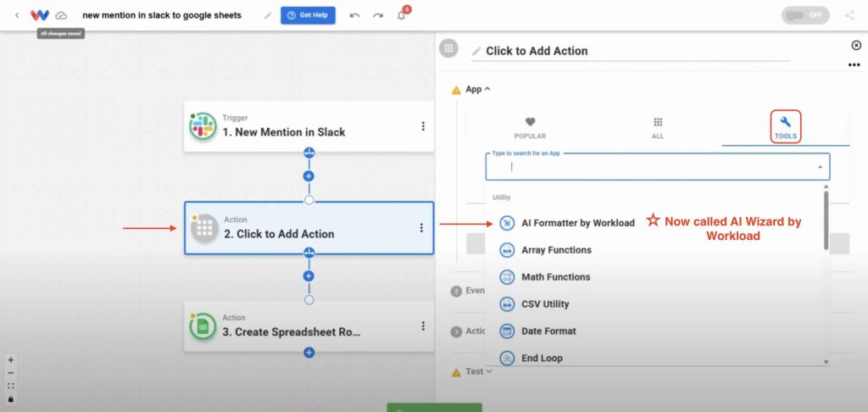Open action step 2 three-dot menu
This screenshot has height=412, width=868.
(x=421, y=227)
